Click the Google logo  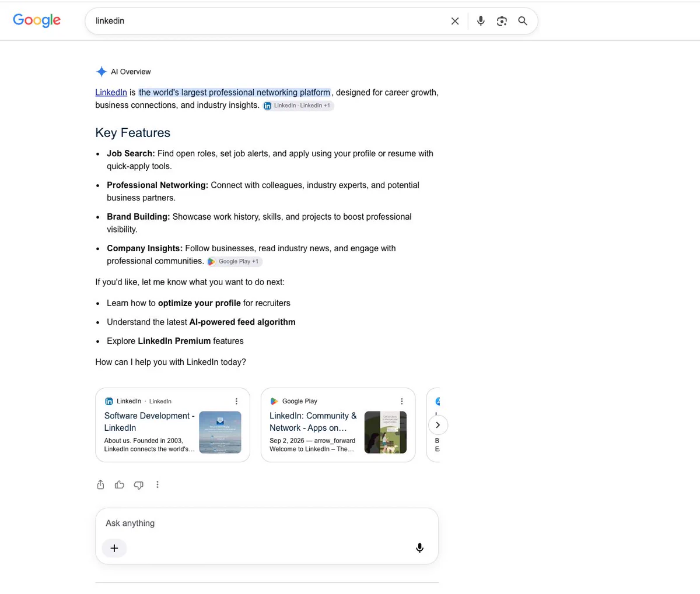tap(37, 20)
